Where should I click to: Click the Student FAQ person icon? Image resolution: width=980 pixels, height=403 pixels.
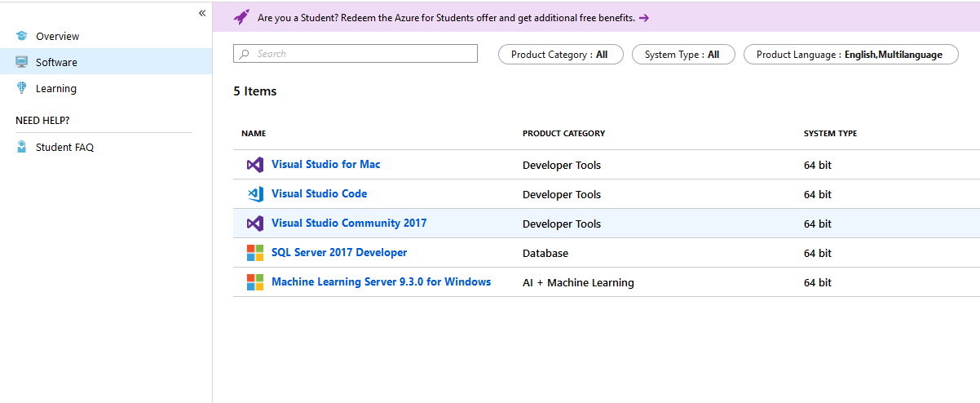tap(21, 147)
